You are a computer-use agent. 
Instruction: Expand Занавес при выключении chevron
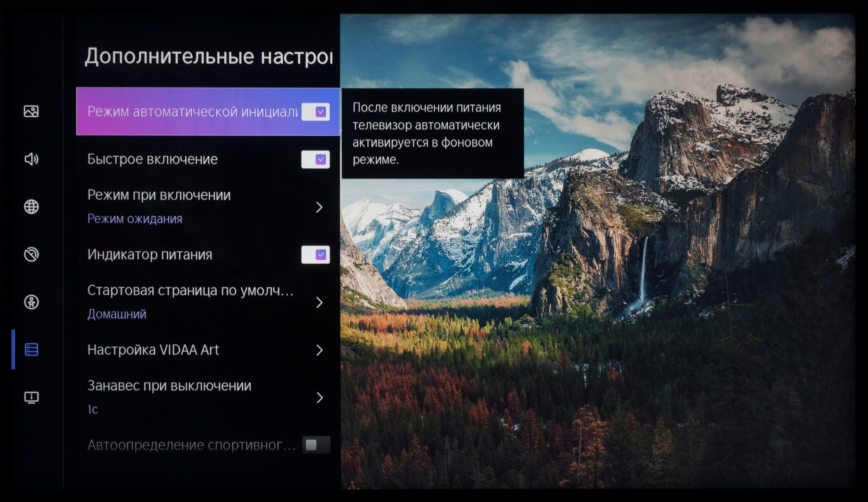coord(319,398)
